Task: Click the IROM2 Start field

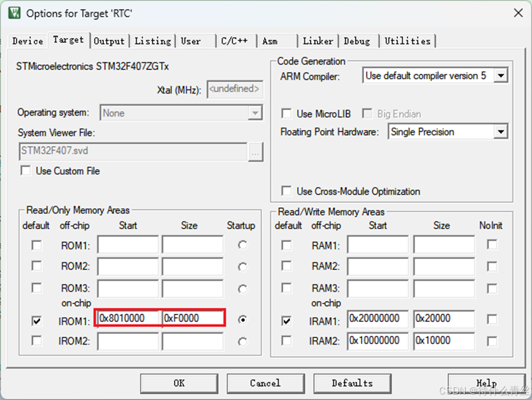Action: tap(128, 341)
